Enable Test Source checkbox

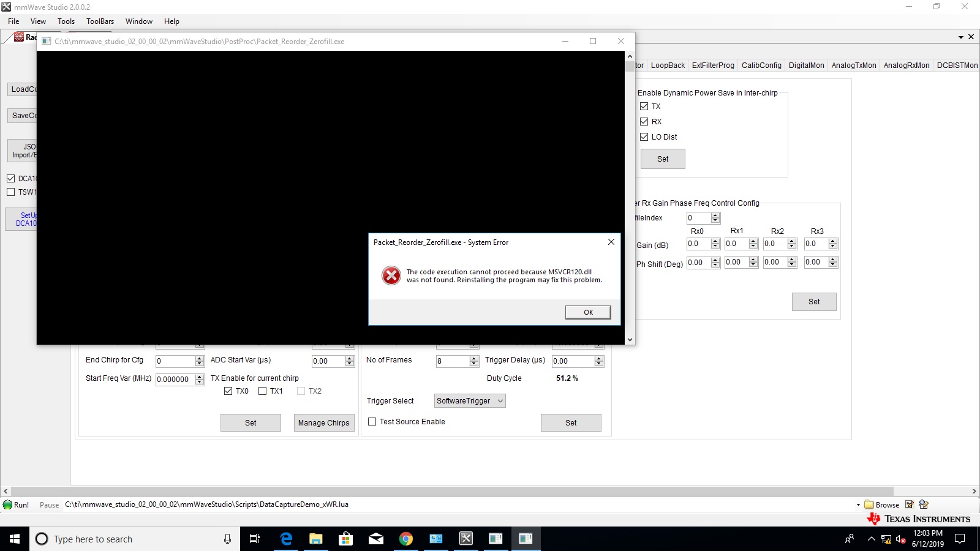tap(372, 422)
